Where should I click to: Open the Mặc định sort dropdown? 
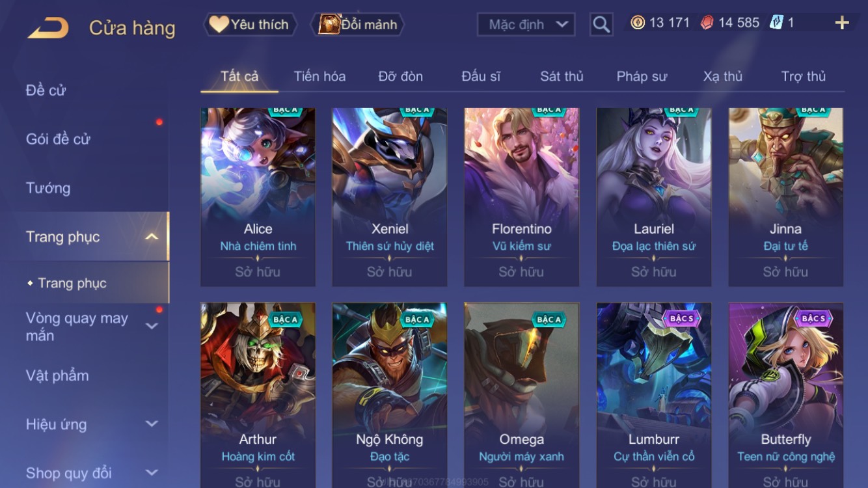tap(526, 25)
